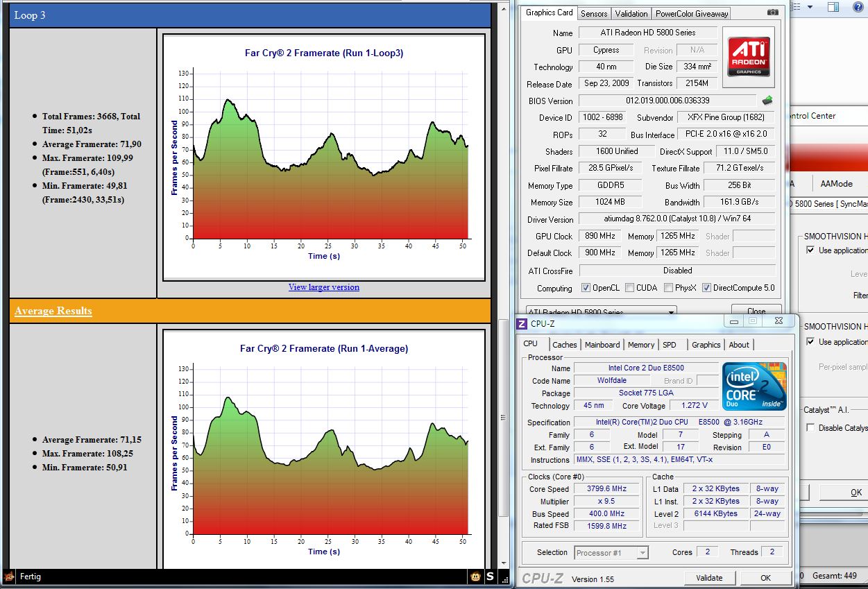Click the browser vertical scrollbar thumb
Screen dimensions: 868x589
tap(502, 416)
